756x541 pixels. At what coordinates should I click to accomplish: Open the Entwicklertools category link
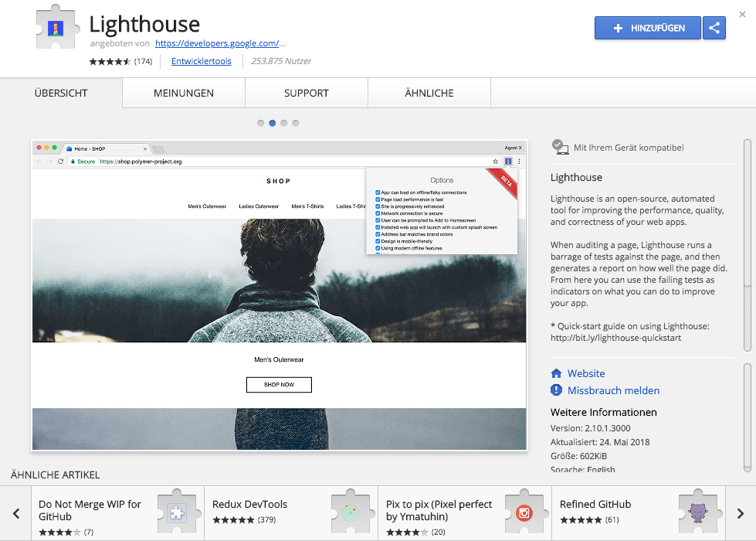(x=201, y=61)
